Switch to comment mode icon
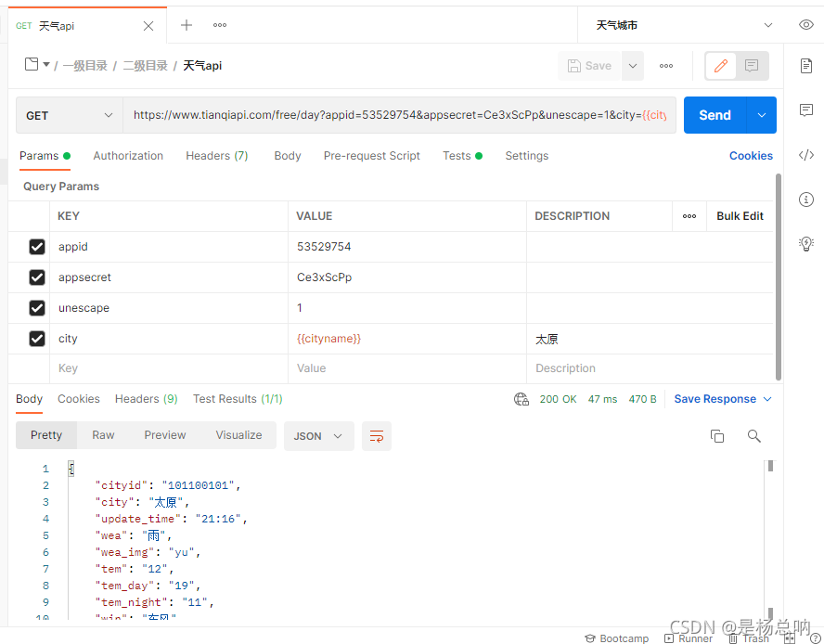 (x=752, y=66)
